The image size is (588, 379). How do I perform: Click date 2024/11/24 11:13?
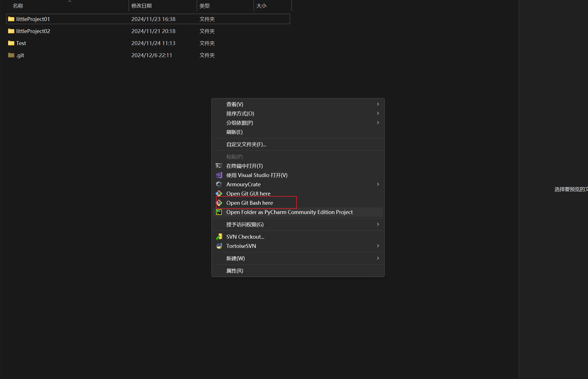pyautogui.click(x=153, y=43)
